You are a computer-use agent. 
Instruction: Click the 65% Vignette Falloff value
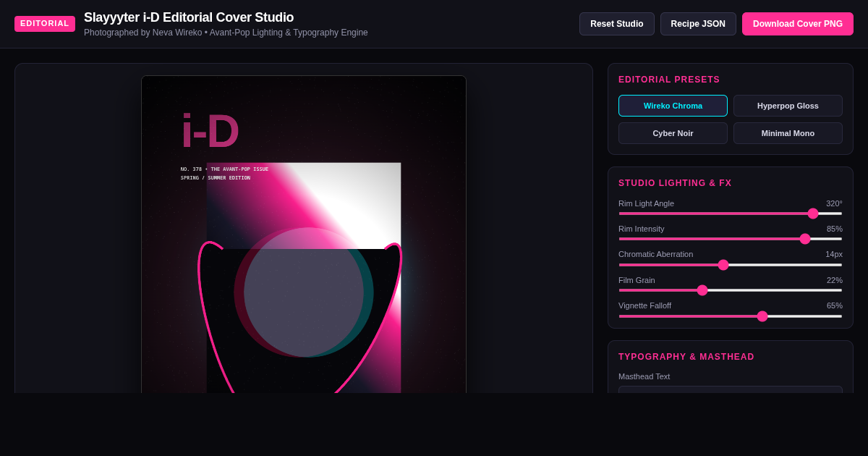point(835,305)
